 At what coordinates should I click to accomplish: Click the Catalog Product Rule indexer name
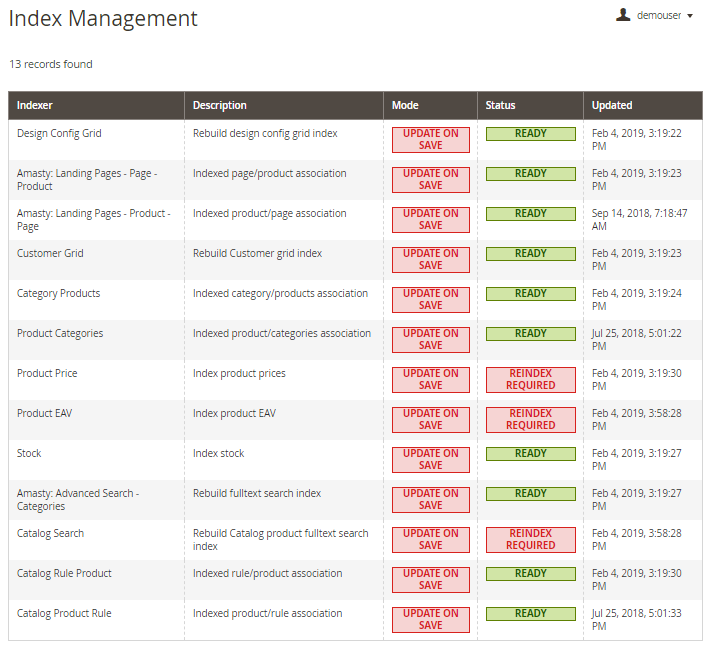pos(64,613)
